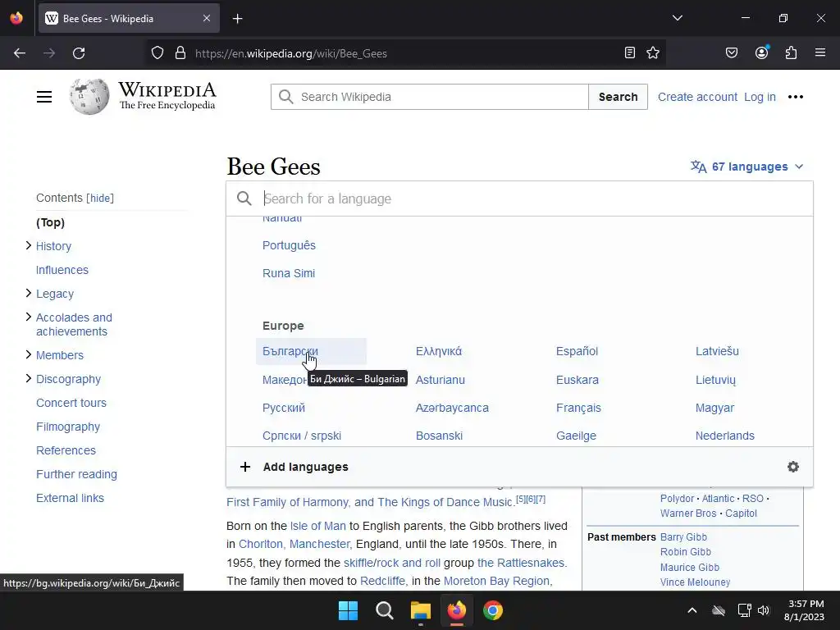Select Français language link

tap(578, 408)
